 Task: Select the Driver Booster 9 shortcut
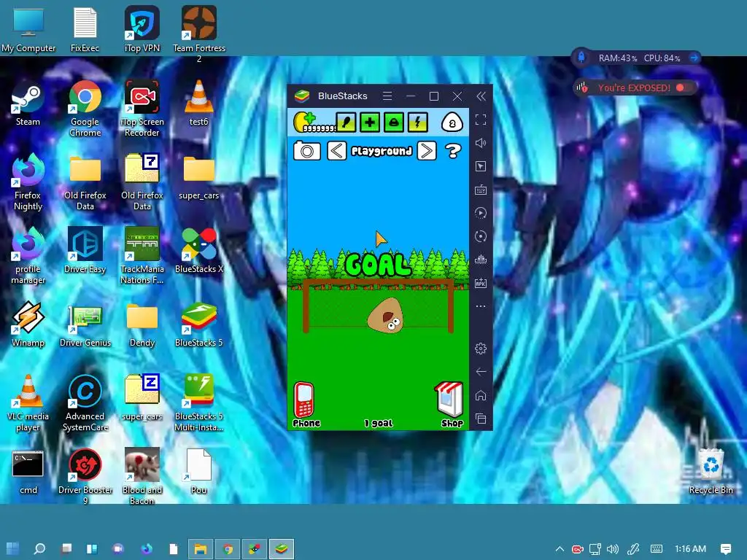click(85, 476)
